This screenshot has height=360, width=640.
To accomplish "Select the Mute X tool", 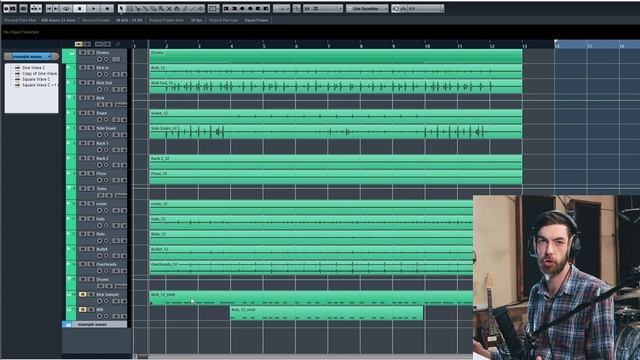I will click(x=169, y=8).
